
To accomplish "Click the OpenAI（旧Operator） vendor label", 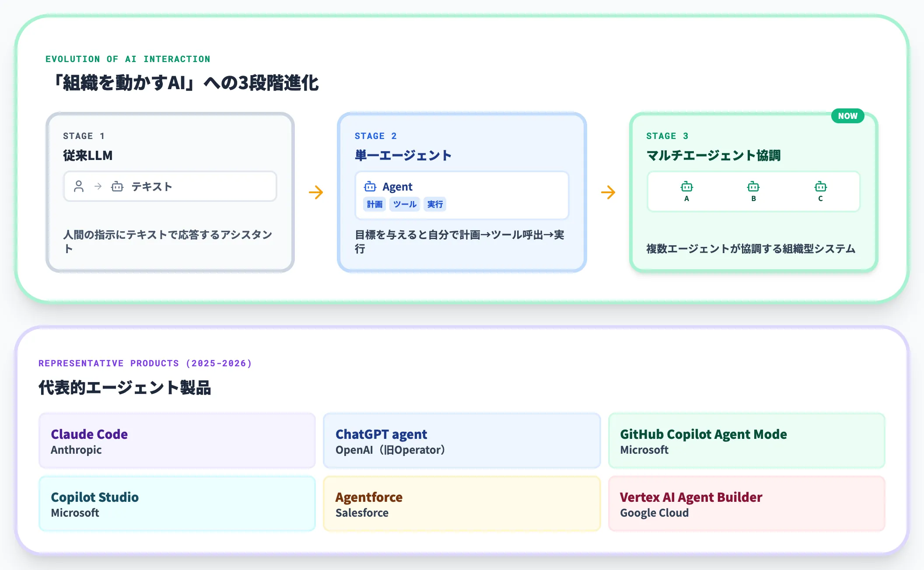I will click(x=390, y=450).
